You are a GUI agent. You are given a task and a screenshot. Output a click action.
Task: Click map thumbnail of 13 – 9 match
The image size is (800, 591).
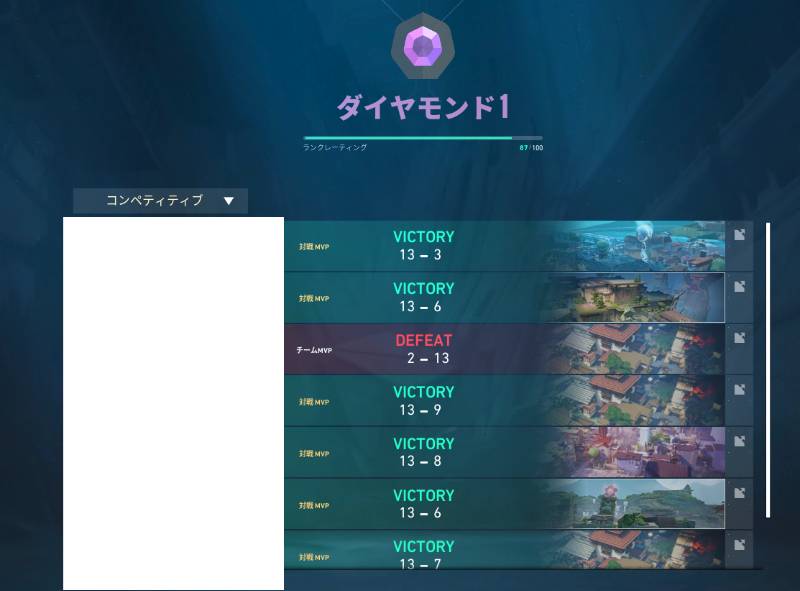click(x=633, y=401)
